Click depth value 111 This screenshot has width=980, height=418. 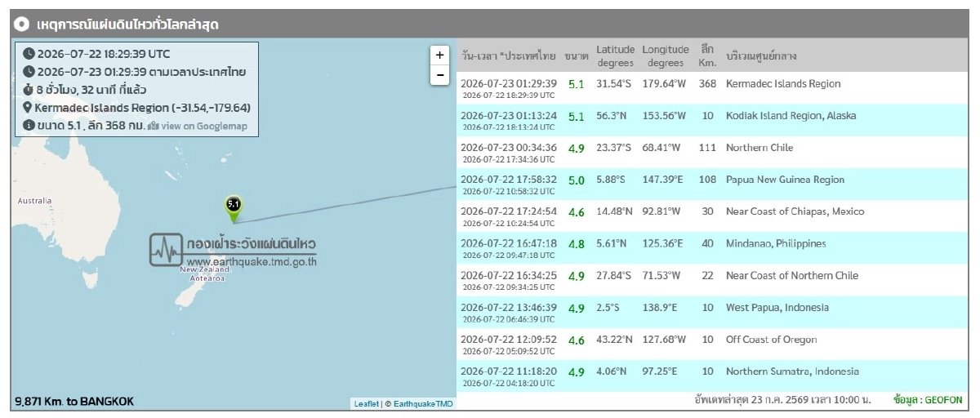pyautogui.click(x=707, y=148)
